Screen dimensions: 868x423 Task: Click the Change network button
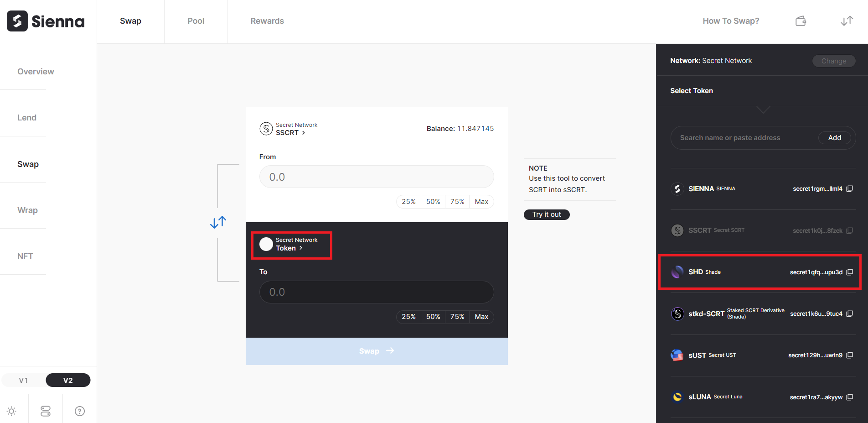click(x=834, y=61)
